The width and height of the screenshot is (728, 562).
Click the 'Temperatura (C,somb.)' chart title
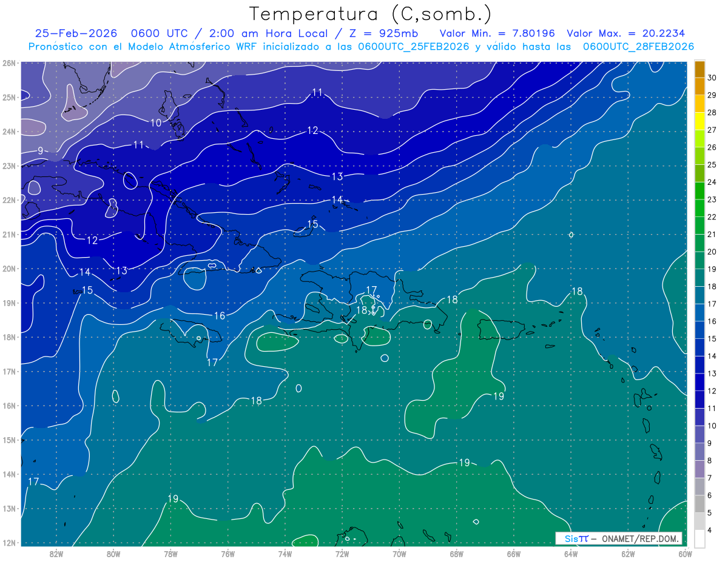[x=371, y=14]
